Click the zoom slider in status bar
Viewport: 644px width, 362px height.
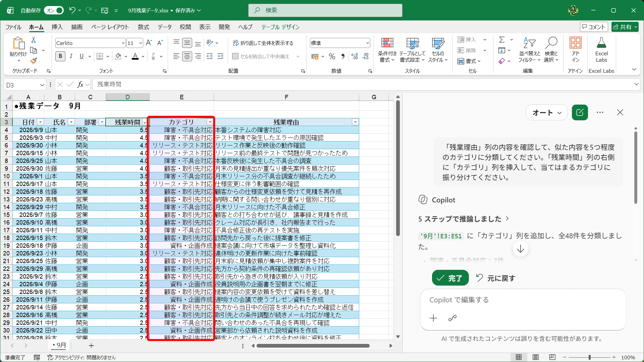pyautogui.click(x=589, y=357)
